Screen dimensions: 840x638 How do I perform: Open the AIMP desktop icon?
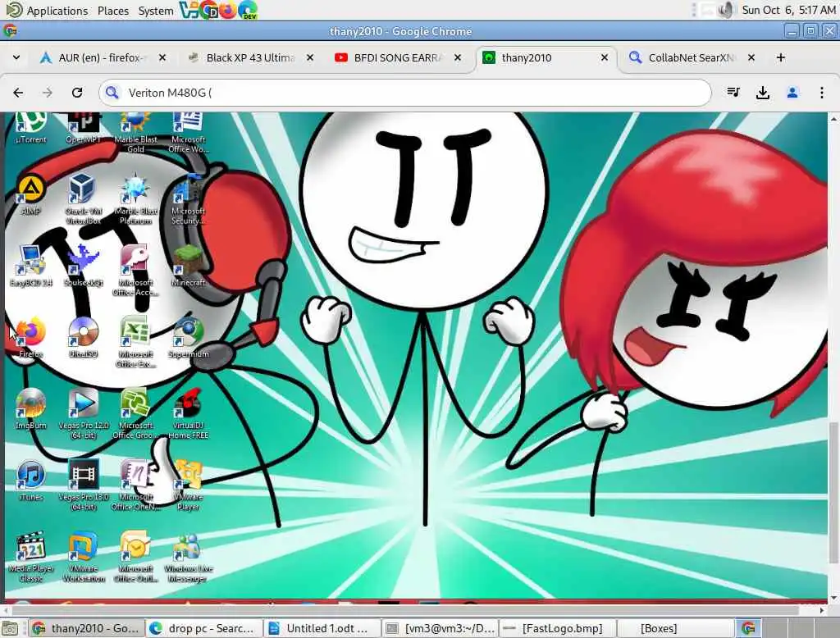[x=30, y=196]
